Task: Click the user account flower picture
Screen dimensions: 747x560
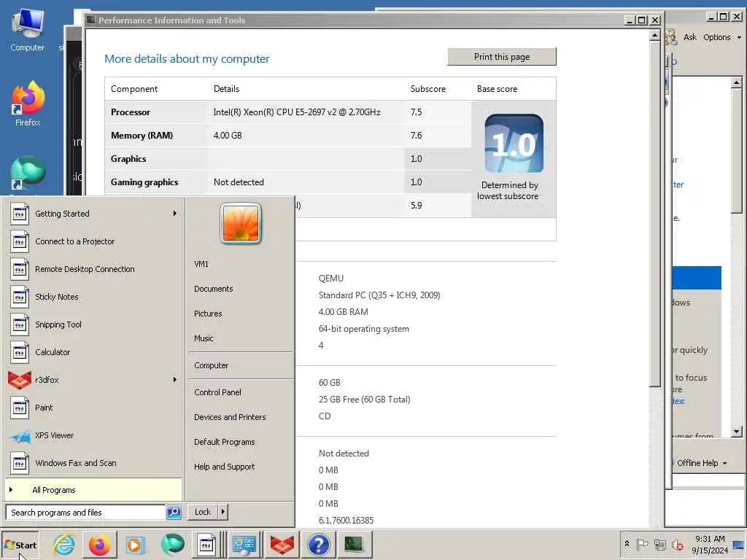Action: click(x=241, y=223)
